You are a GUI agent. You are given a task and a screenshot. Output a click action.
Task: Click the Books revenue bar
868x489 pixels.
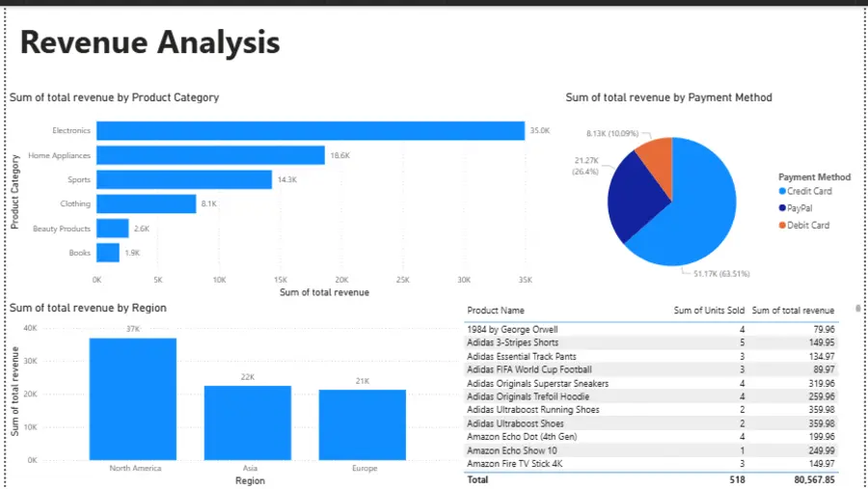pos(108,253)
